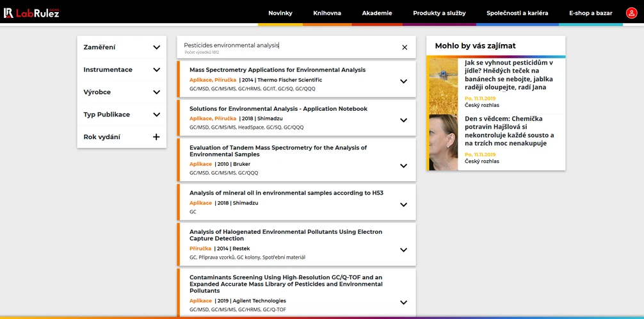Open the article about avoiding pesticides in food

[x=508, y=75]
